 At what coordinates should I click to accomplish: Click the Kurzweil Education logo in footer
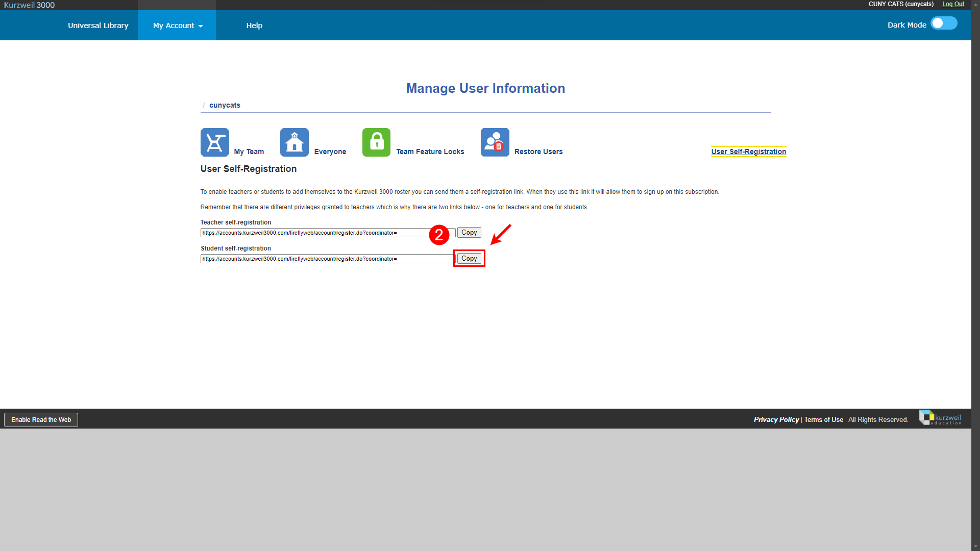[940, 418]
